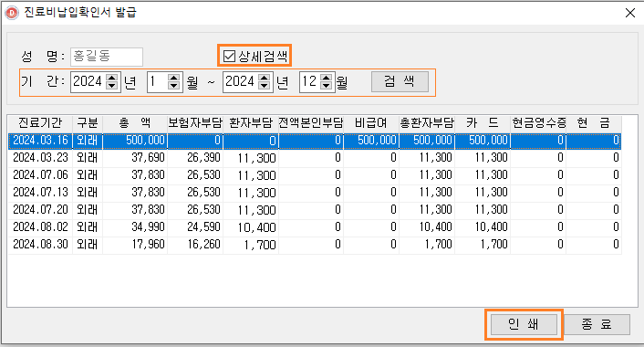Select the 2024.03.16 row

point(315,141)
